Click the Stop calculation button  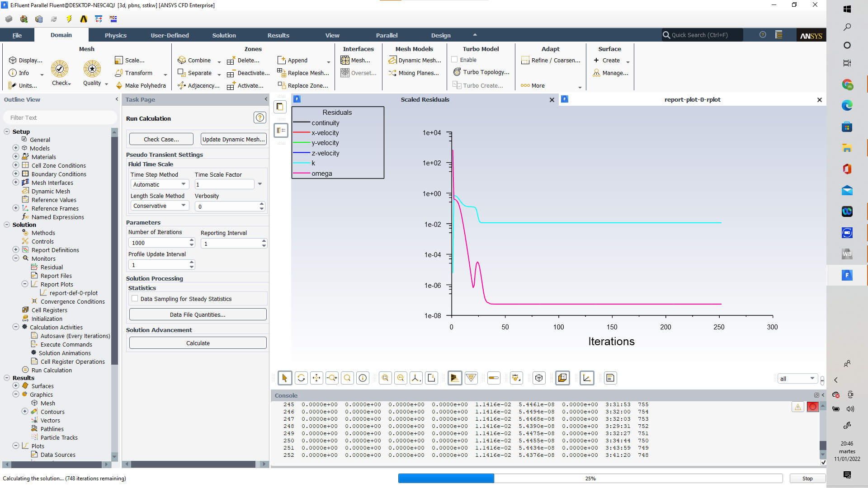pos(807,479)
